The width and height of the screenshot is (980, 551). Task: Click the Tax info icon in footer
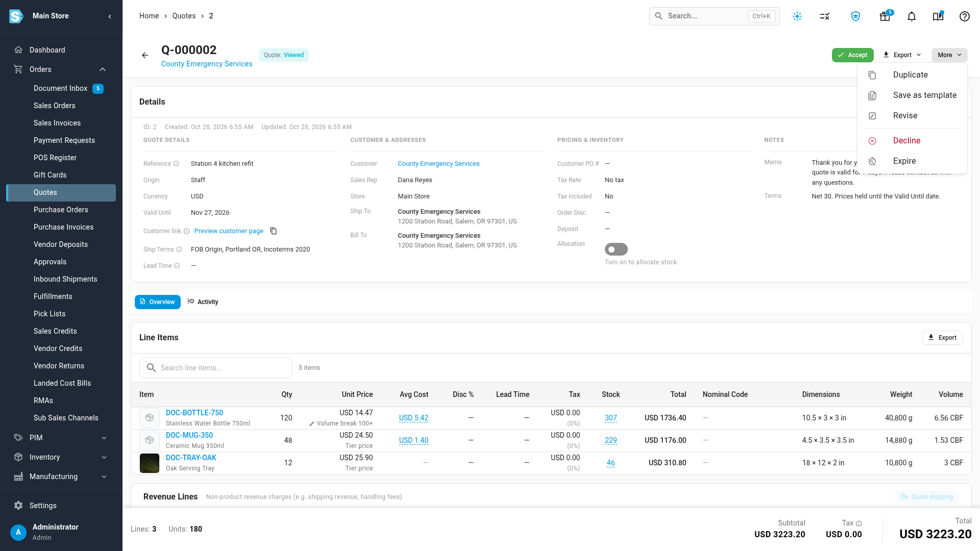click(x=859, y=523)
